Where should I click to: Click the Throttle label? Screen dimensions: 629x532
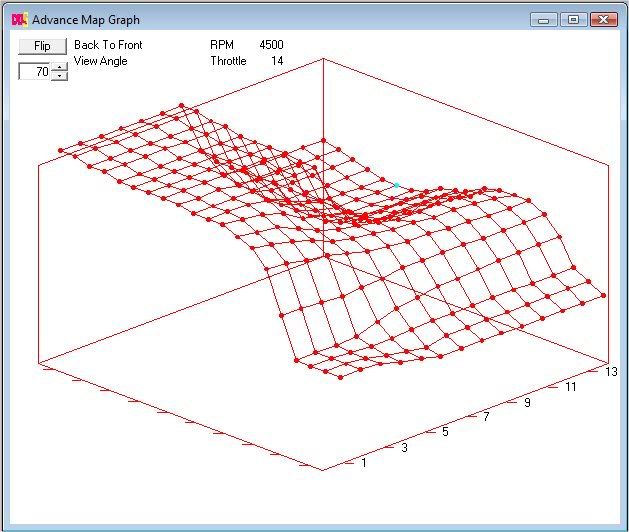(x=228, y=61)
